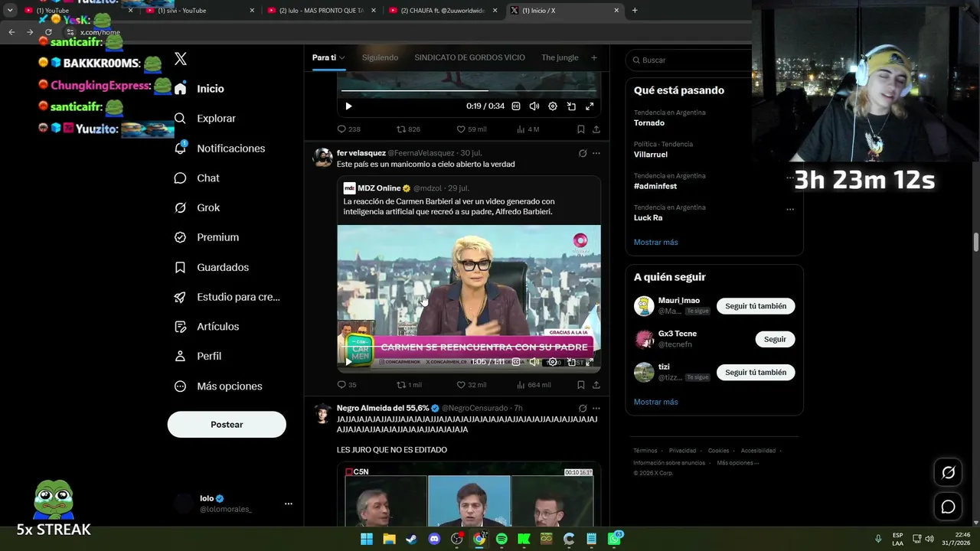The height and width of the screenshot is (551, 980).
Task: Open Artículos in the sidebar
Action: point(206,327)
